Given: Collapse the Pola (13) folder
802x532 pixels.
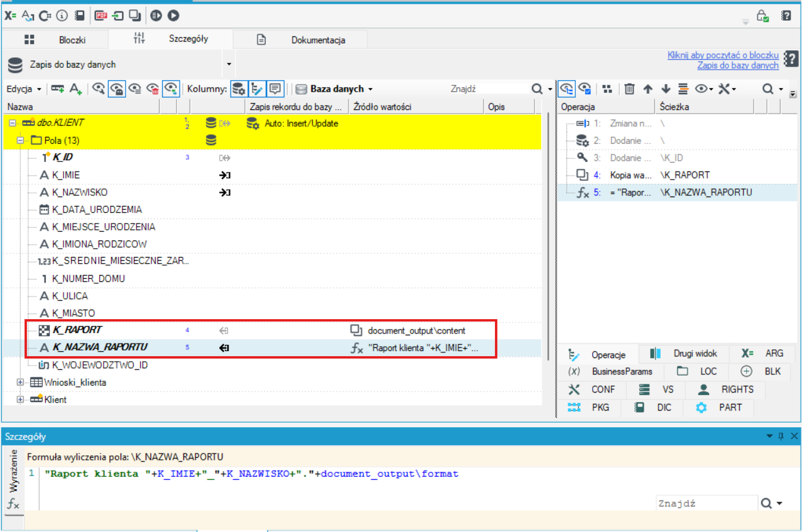Looking at the screenshot, I should click(21, 140).
